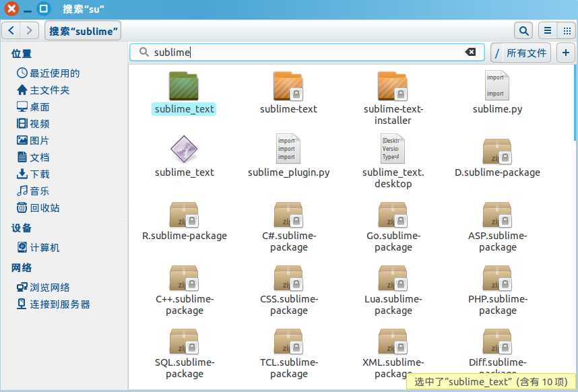Select the CSS.sublime-package archive icon
The height and width of the screenshot is (392, 578).
(x=288, y=278)
